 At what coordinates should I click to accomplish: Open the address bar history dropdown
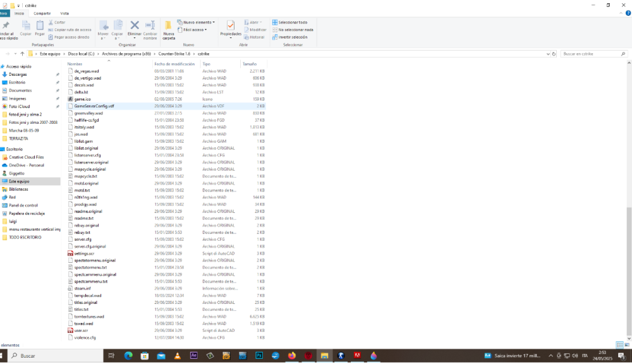[548, 54]
